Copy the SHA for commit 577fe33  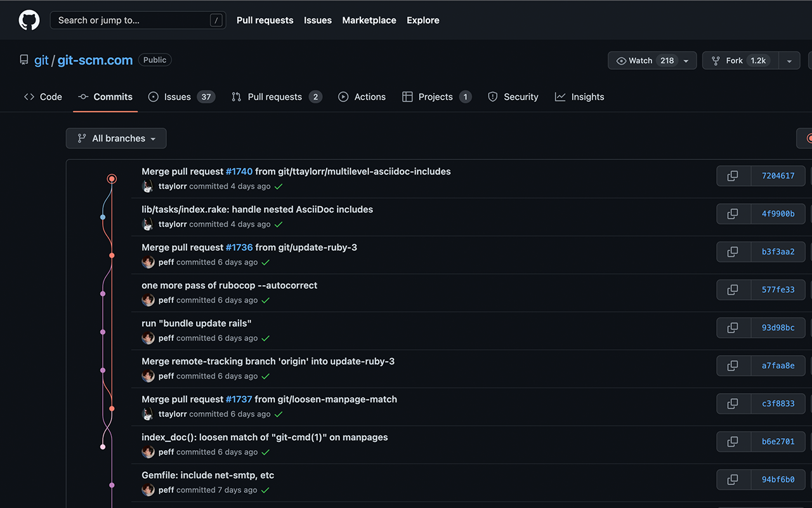click(x=733, y=290)
